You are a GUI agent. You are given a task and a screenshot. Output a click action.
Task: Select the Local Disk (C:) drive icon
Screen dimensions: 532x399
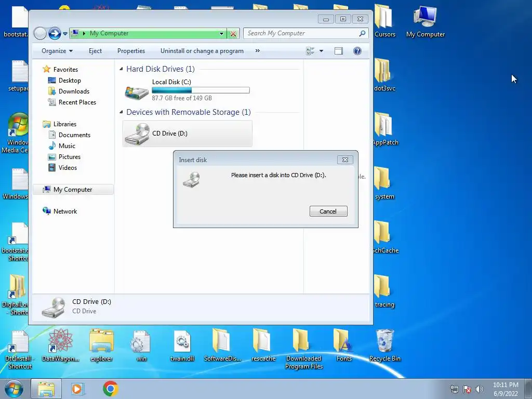(x=137, y=91)
